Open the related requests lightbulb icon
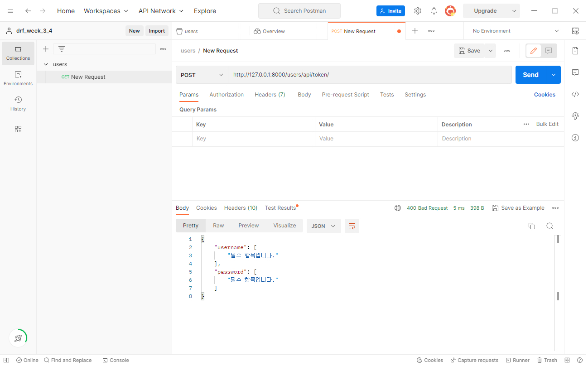 (575, 116)
